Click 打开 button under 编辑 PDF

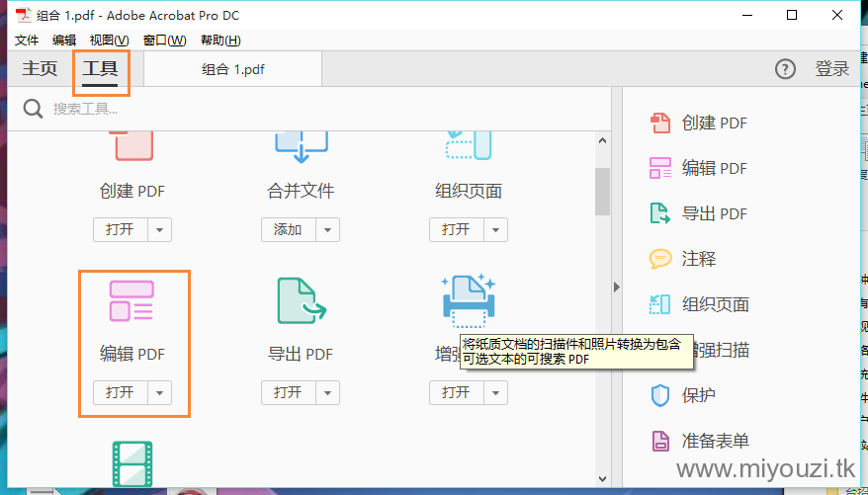point(121,392)
